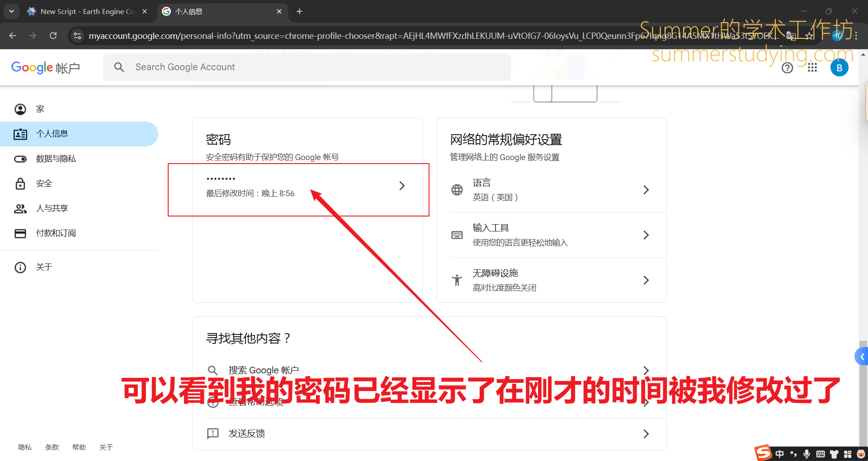Click the 安全 lock sidebar icon
The width and height of the screenshot is (868, 461).
(x=20, y=183)
